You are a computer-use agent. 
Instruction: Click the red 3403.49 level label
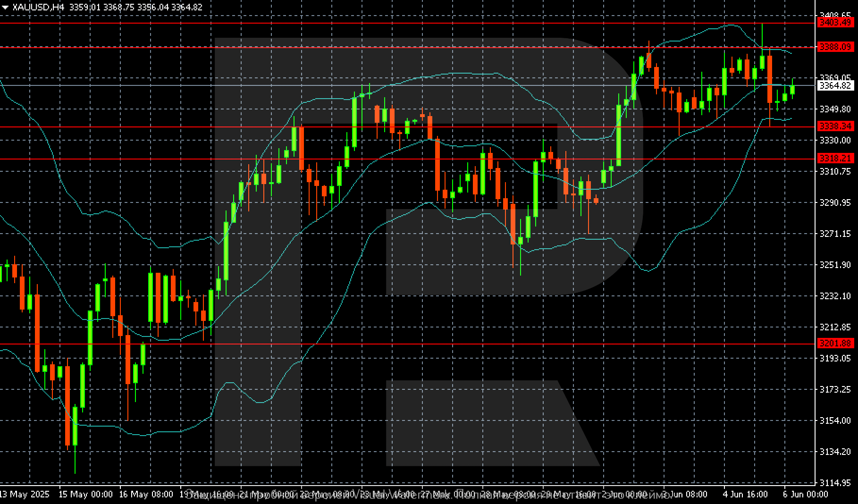[835, 23]
